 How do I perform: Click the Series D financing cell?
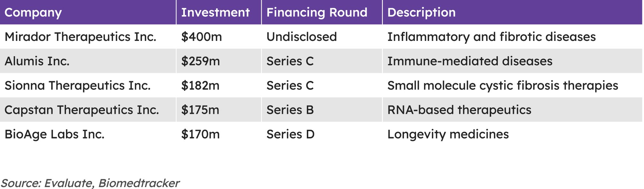pyautogui.click(x=290, y=134)
